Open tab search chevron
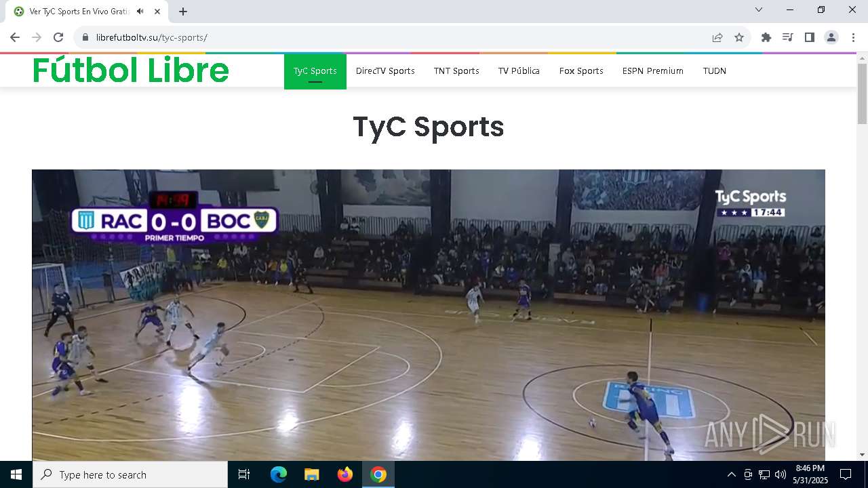 point(759,9)
